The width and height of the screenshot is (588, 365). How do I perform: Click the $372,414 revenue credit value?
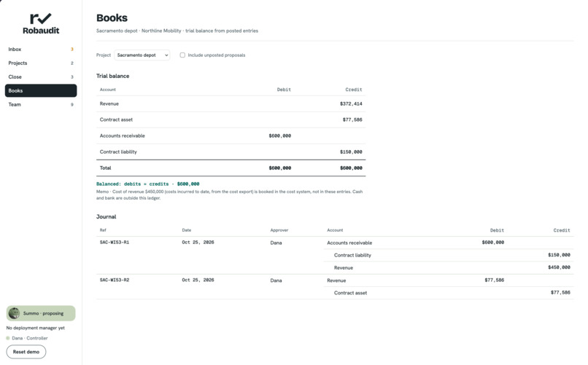pos(351,103)
